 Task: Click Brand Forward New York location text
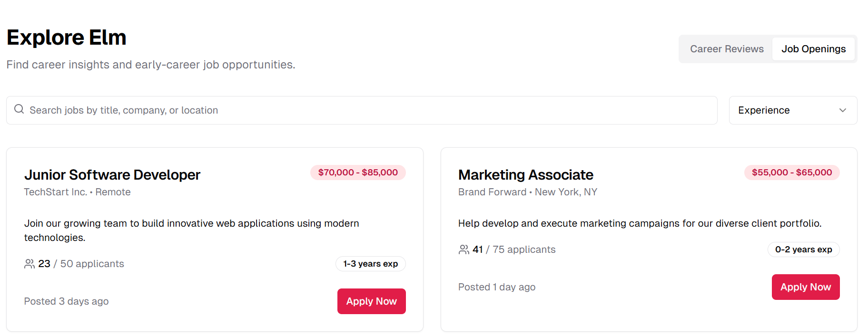point(527,192)
